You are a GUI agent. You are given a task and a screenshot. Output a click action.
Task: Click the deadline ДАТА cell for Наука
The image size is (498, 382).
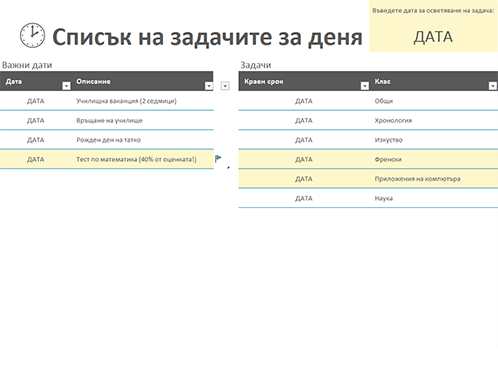tap(304, 198)
